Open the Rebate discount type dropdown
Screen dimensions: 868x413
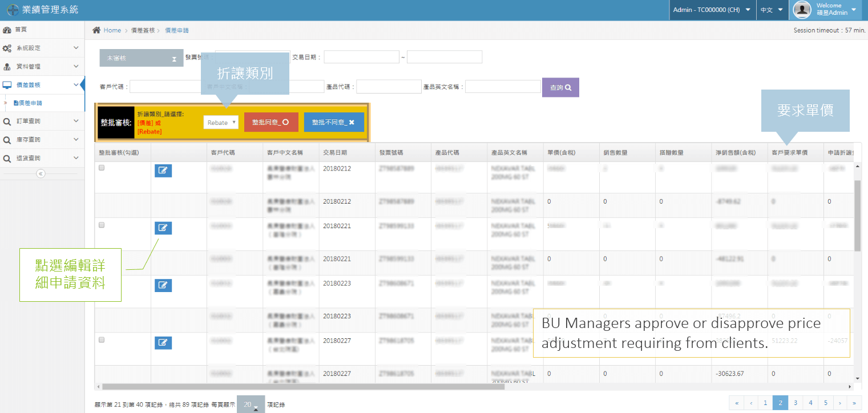coord(221,123)
